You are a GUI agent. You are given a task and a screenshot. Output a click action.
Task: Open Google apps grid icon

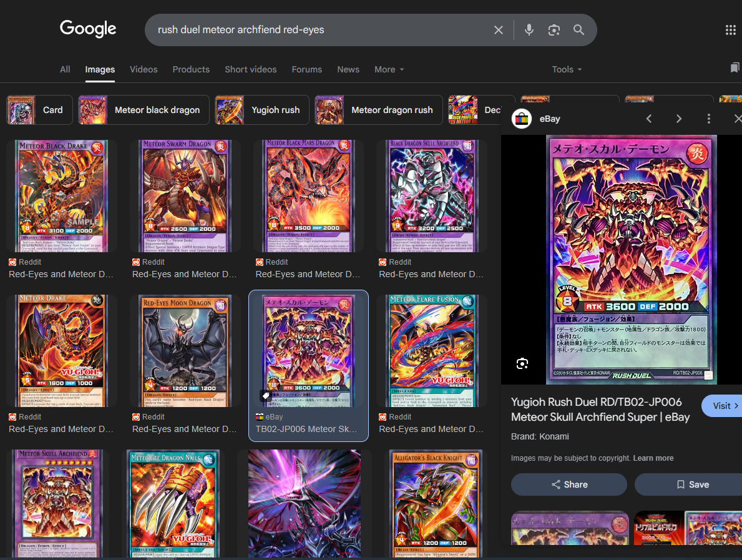point(730,31)
